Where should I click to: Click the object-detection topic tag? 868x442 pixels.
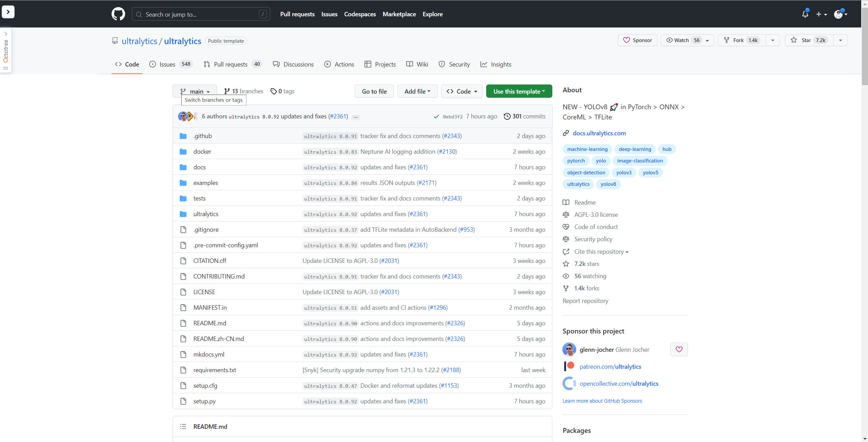tap(586, 173)
